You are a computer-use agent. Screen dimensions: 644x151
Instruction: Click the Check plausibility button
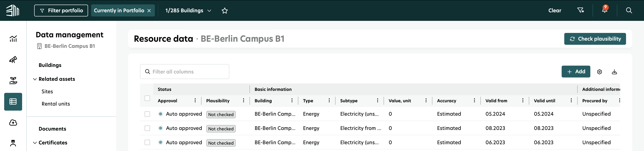click(x=595, y=39)
